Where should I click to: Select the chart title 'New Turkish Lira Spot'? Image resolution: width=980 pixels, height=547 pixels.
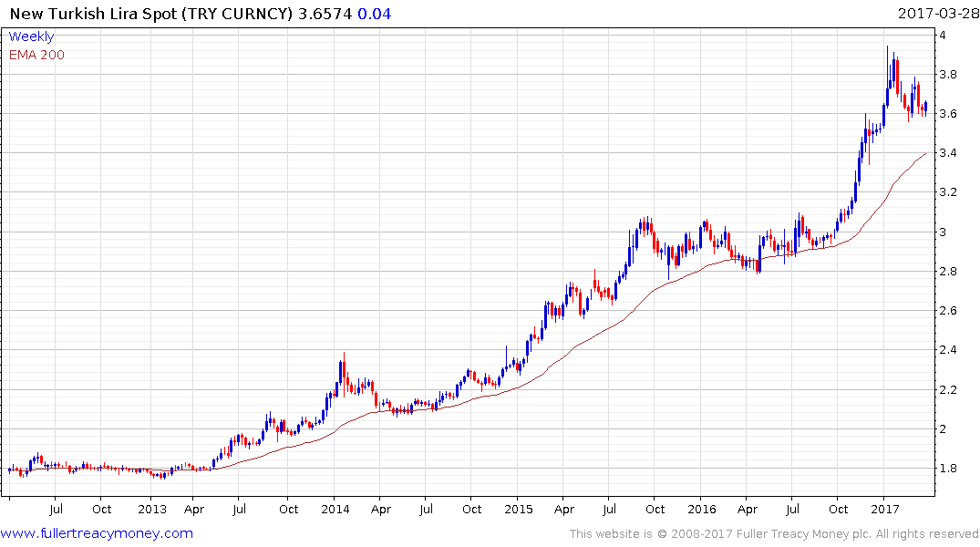[93, 14]
